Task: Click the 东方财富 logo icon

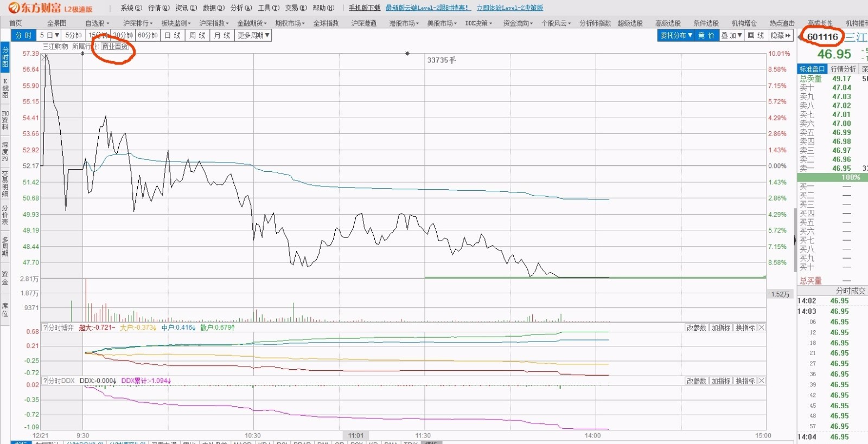Action: (14, 8)
